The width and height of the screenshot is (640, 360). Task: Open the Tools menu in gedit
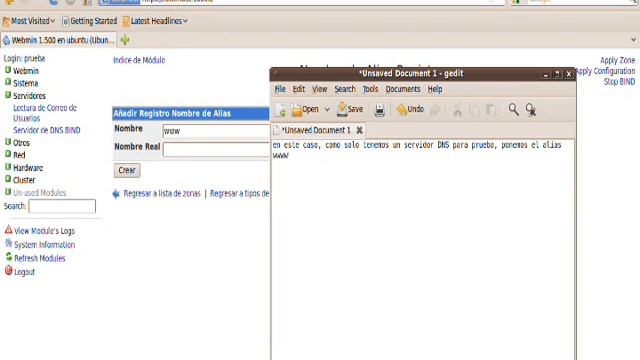(371, 89)
